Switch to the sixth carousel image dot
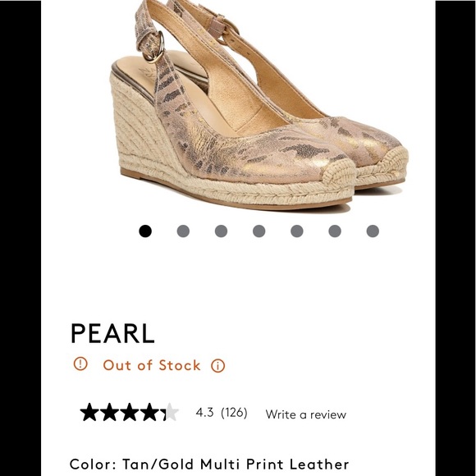476x476 pixels. [x=335, y=231]
